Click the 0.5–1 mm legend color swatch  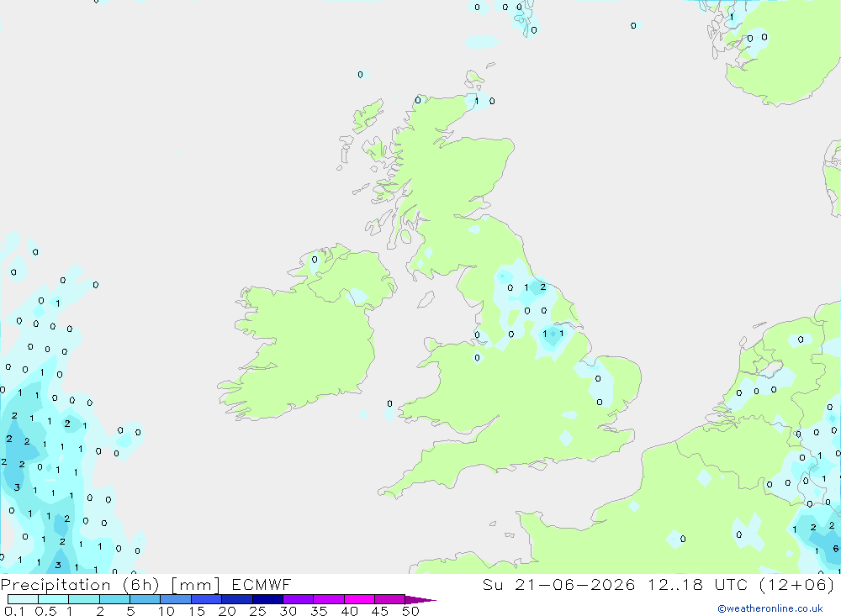(53, 599)
